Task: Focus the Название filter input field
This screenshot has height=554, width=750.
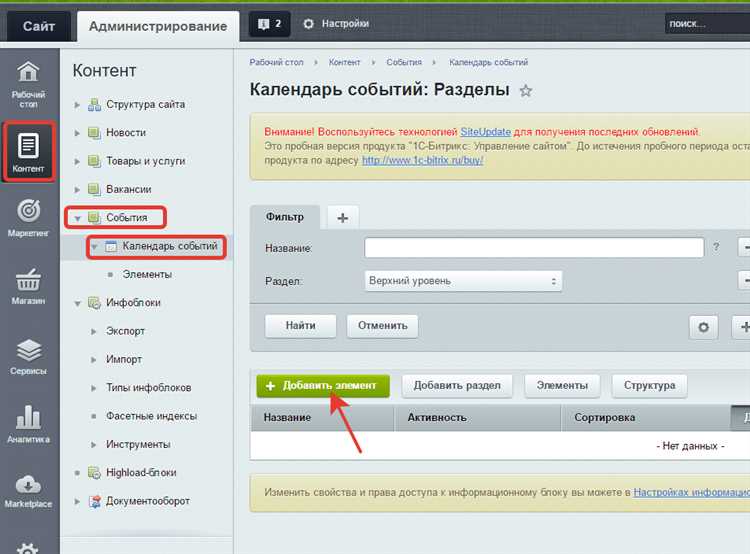Action: pos(534,248)
